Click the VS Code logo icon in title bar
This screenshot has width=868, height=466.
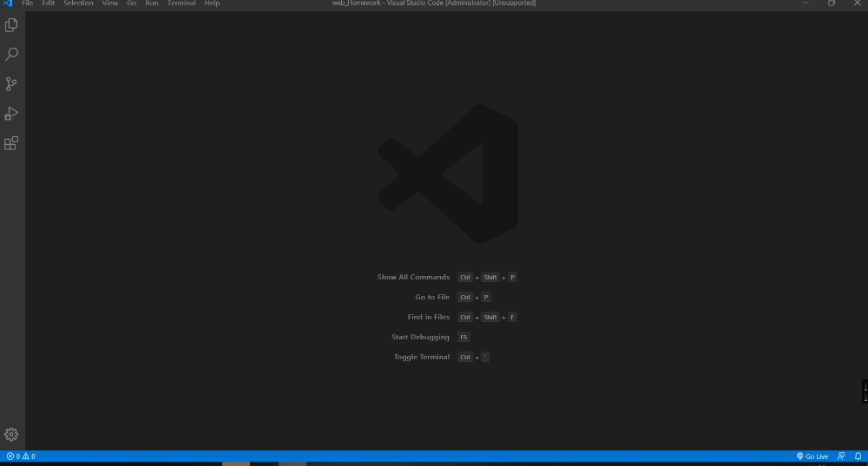tap(8, 3)
